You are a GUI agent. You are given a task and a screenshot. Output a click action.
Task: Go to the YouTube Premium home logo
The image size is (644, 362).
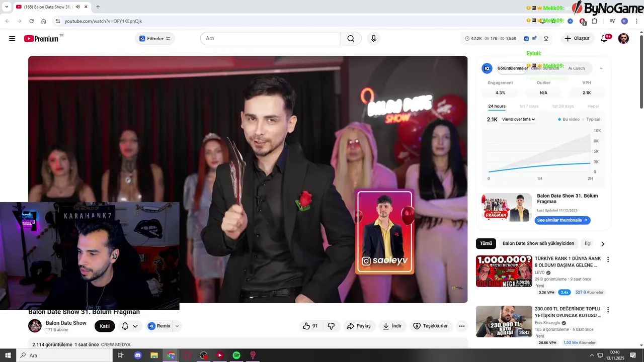41,39
